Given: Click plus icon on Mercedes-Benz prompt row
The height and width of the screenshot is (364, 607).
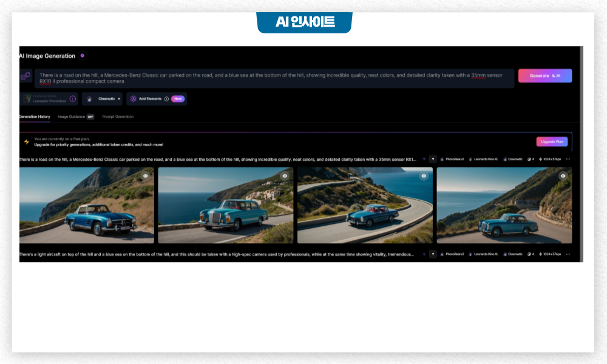Looking at the screenshot, I should [x=424, y=159].
